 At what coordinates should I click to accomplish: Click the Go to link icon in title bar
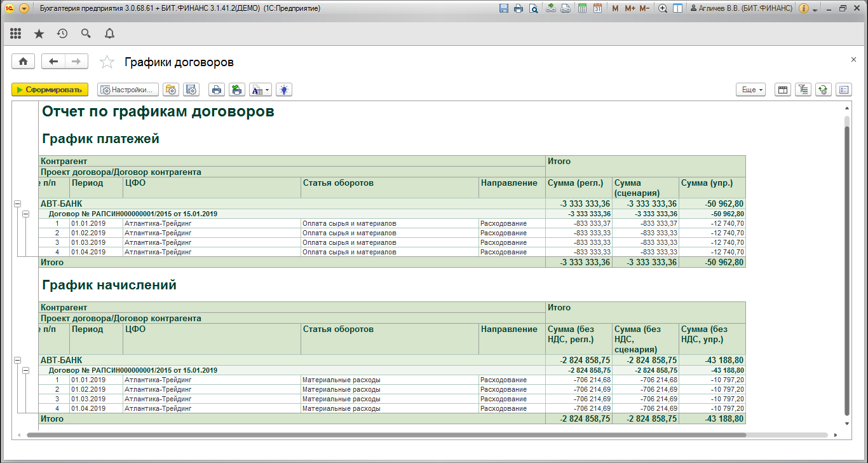pyautogui.click(x=565, y=8)
